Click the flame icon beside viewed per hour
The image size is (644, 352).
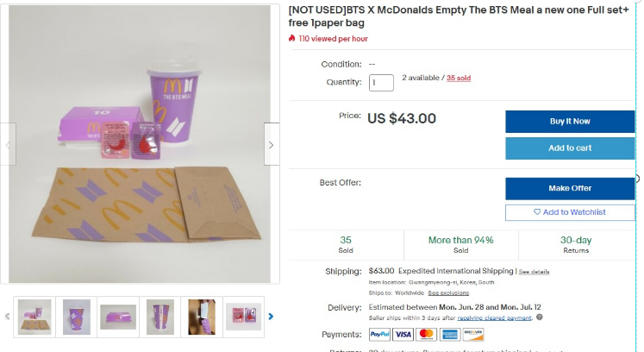pos(292,39)
